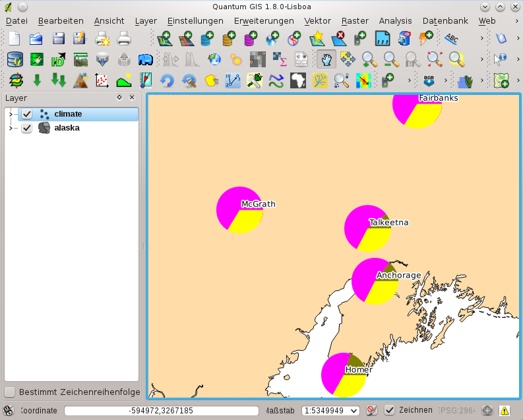Select the Pan Map hand tool
Image resolution: width=523 pixels, height=420 pixels.
pyautogui.click(x=326, y=59)
